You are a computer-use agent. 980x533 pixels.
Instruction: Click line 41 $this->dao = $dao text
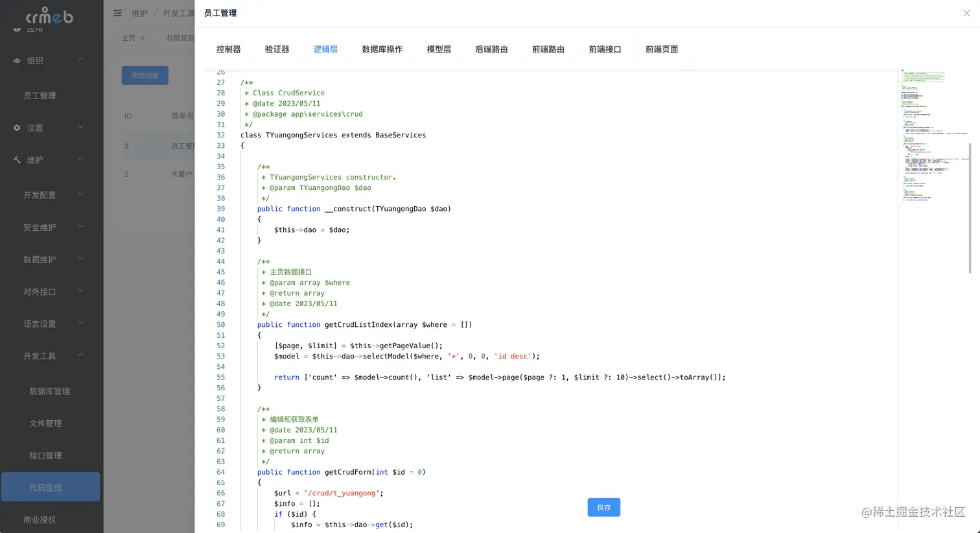[x=312, y=230]
